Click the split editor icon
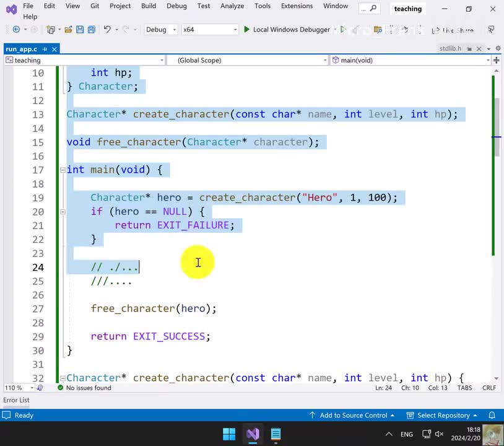Viewport: 504px width, 446px height. (x=497, y=60)
